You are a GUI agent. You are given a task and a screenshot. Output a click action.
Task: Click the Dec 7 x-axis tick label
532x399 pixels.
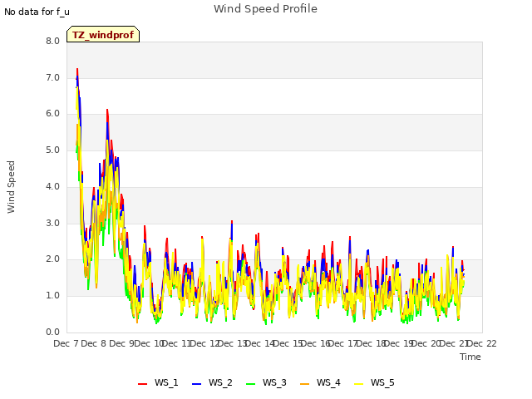66,343
